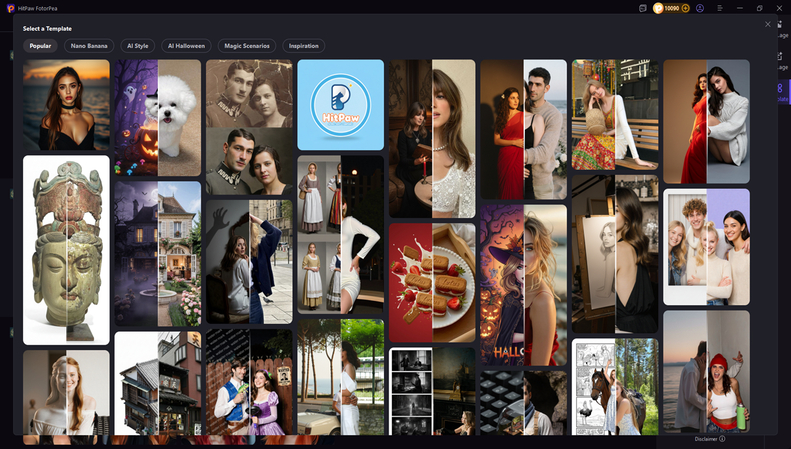Open the user account icon
This screenshot has width=791, height=449.
(700, 8)
